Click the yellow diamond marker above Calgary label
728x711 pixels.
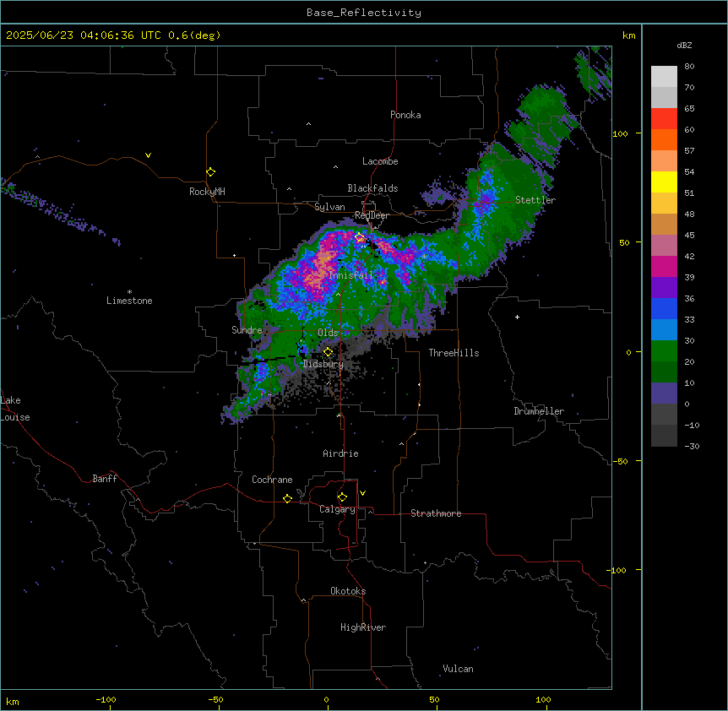[342, 497]
